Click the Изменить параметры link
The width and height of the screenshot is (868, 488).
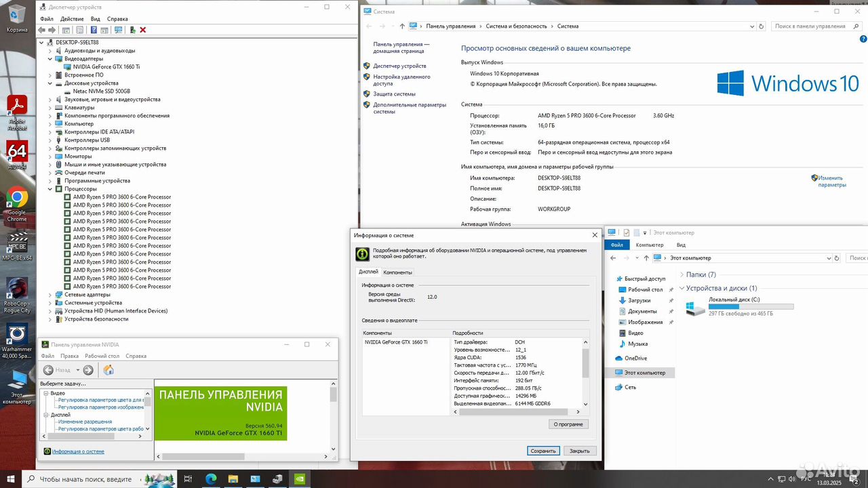pyautogui.click(x=831, y=182)
